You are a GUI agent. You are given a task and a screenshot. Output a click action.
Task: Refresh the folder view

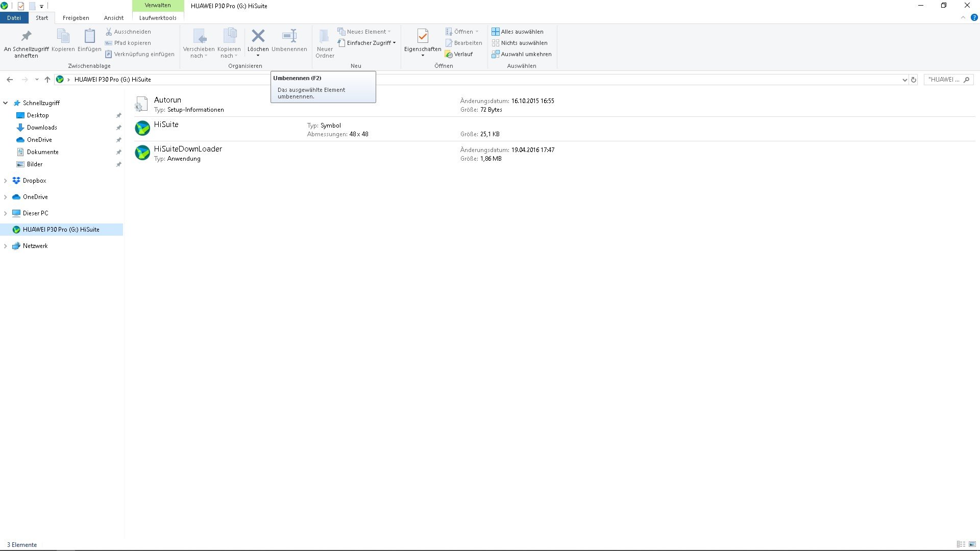(914, 80)
